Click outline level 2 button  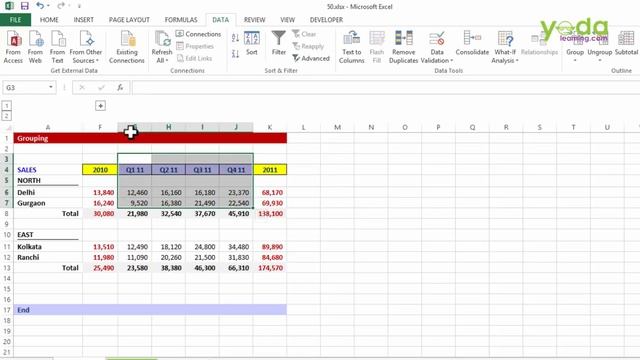pyautogui.click(x=7, y=116)
